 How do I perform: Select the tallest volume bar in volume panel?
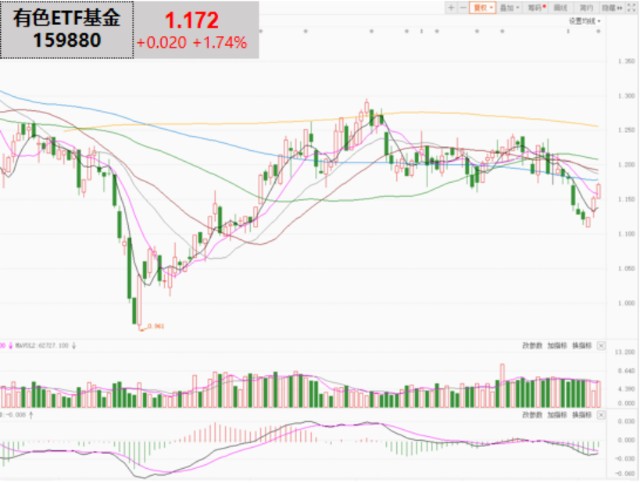[x=502, y=386]
